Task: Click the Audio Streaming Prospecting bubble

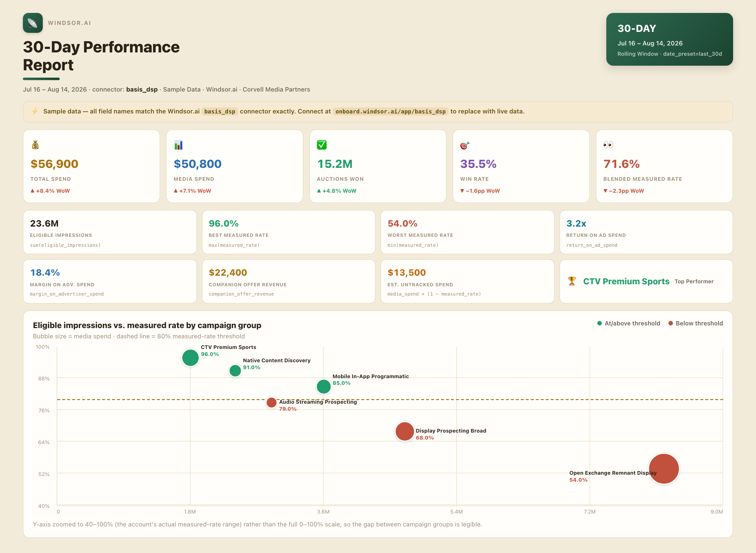Action: click(x=271, y=402)
